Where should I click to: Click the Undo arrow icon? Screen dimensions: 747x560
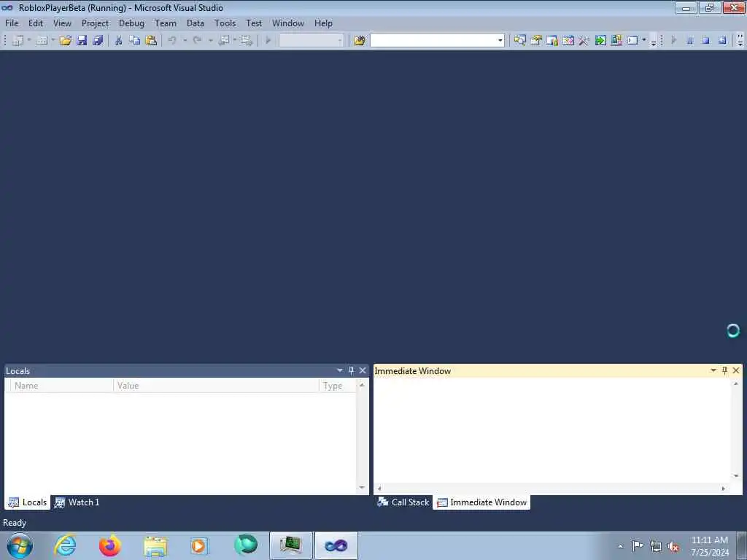(172, 41)
